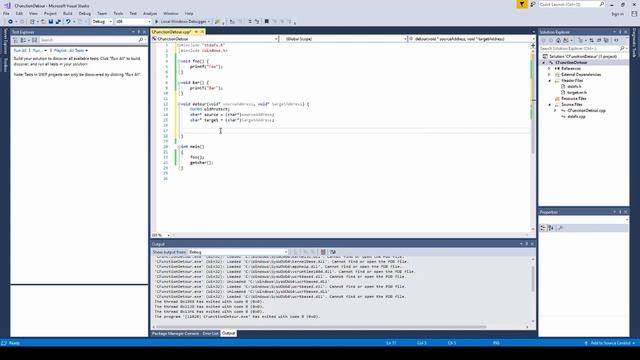Click the Navigate Backward toolbar icon
The image size is (640, 360).
(x=10, y=21)
